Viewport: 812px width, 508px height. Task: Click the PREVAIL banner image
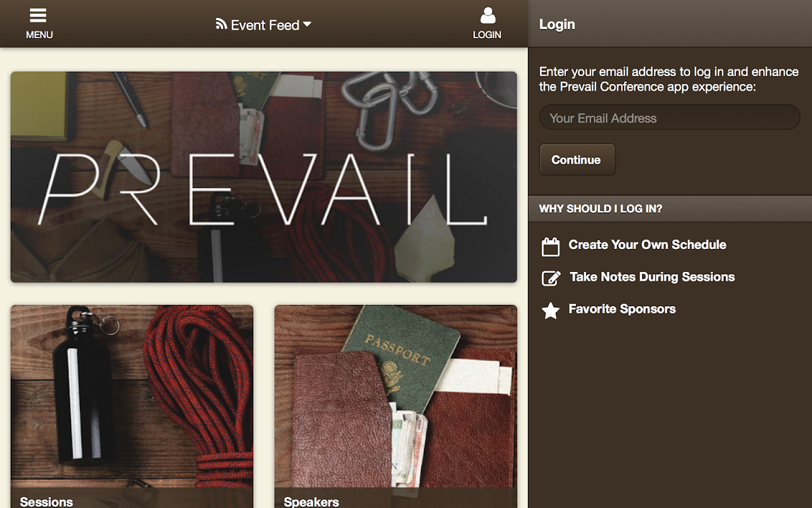[264, 177]
